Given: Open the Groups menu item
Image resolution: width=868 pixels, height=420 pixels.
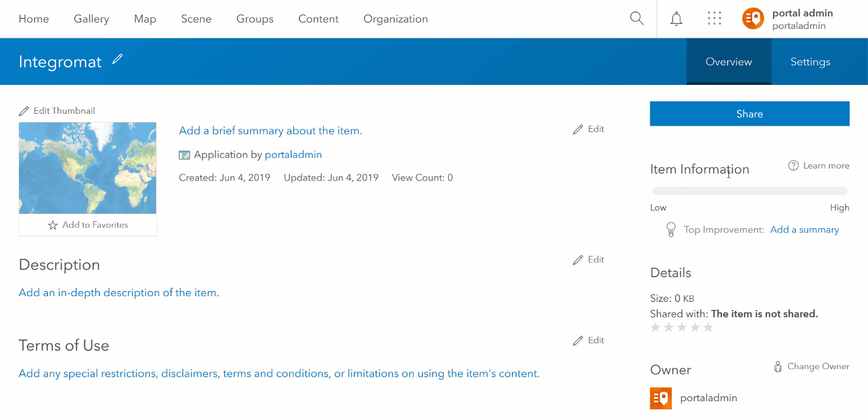Looking at the screenshot, I should tap(255, 19).
